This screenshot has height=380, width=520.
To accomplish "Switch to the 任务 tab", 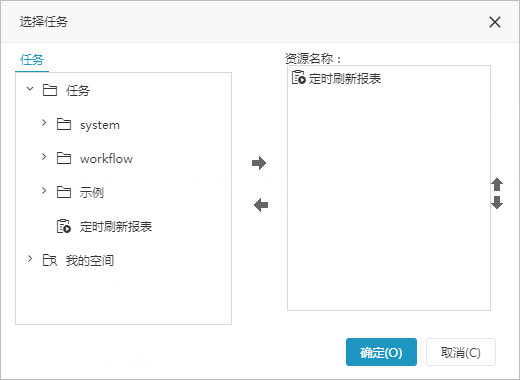I will (32, 60).
